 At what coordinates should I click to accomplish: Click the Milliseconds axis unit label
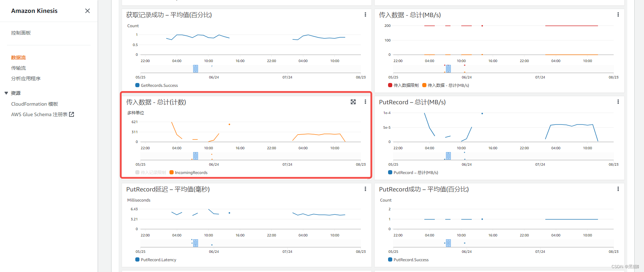[x=139, y=200]
